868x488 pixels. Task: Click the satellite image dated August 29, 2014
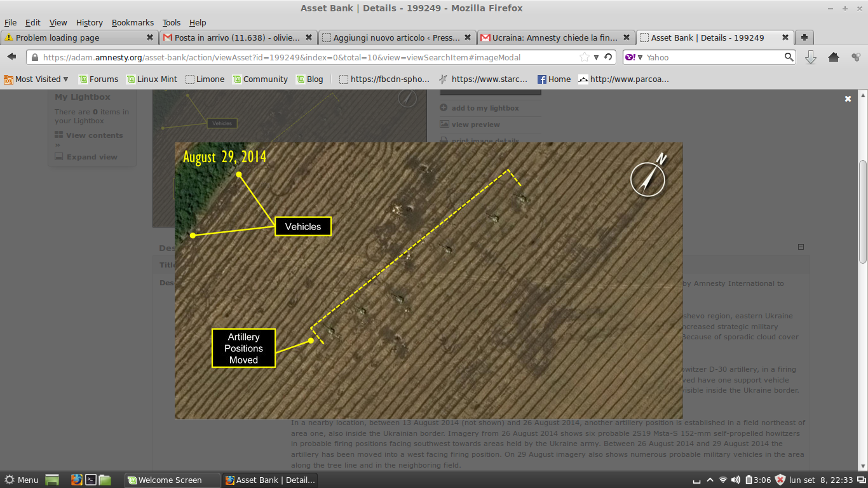[x=428, y=280]
